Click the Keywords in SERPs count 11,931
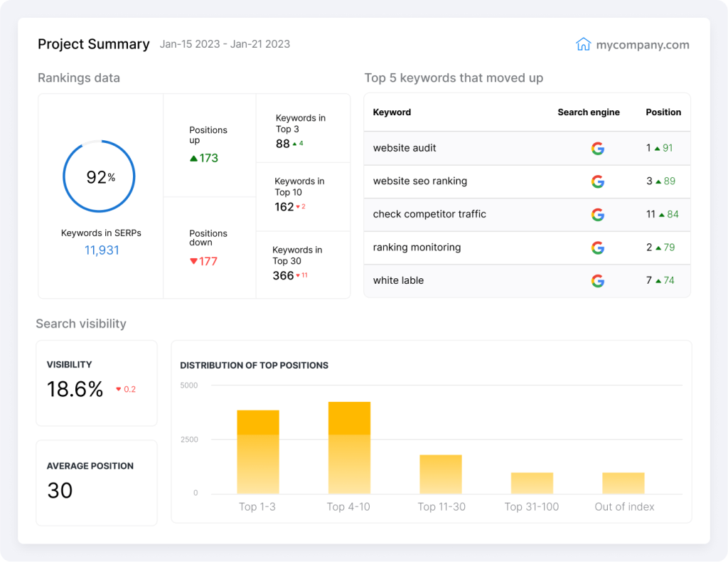Viewport: 728px width, 562px height. pyautogui.click(x=101, y=250)
